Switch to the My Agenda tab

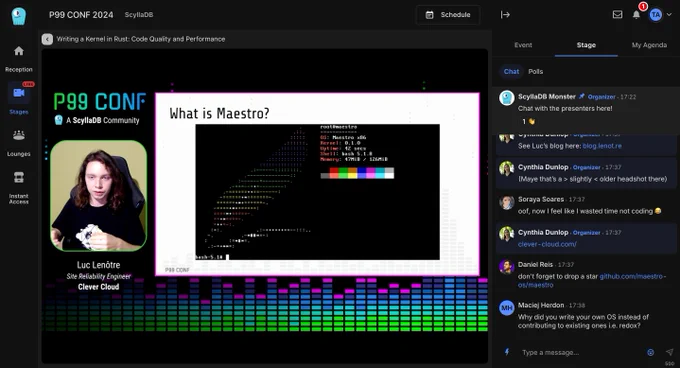(x=649, y=45)
